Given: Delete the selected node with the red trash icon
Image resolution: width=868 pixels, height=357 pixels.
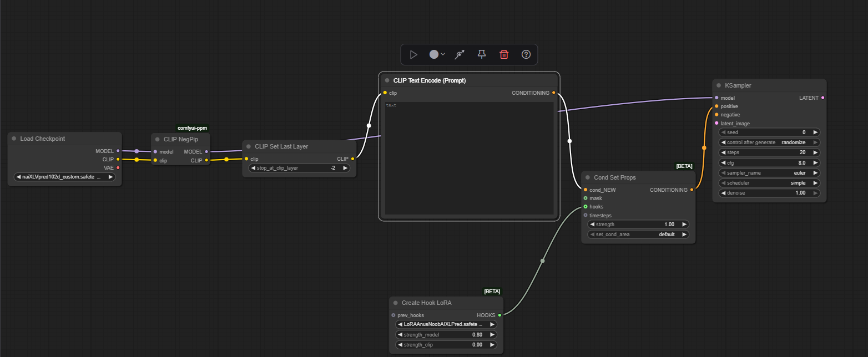Looking at the screenshot, I should coord(504,54).
